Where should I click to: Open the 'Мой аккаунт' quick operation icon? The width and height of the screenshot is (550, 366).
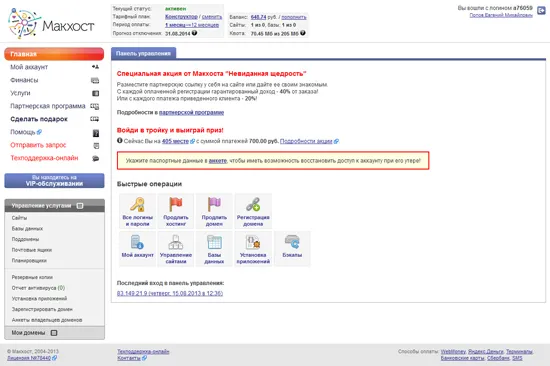pyautogui.click(x=137, y=242)
